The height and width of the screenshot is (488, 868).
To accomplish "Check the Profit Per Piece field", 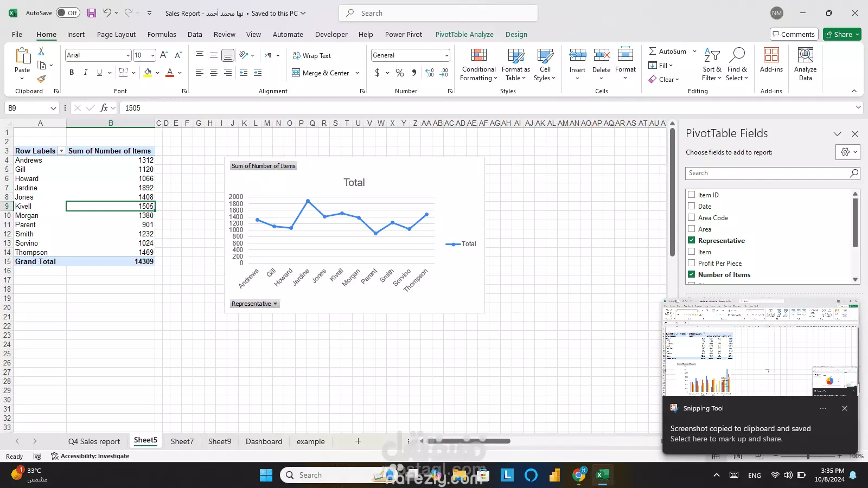I will point(691,263).
